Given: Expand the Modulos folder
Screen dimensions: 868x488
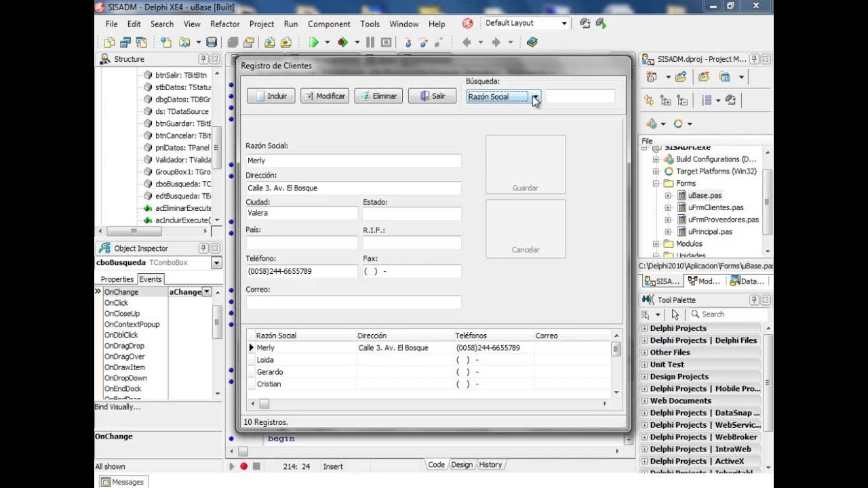Looking at the screenshot, I should [x=656, y=244].
